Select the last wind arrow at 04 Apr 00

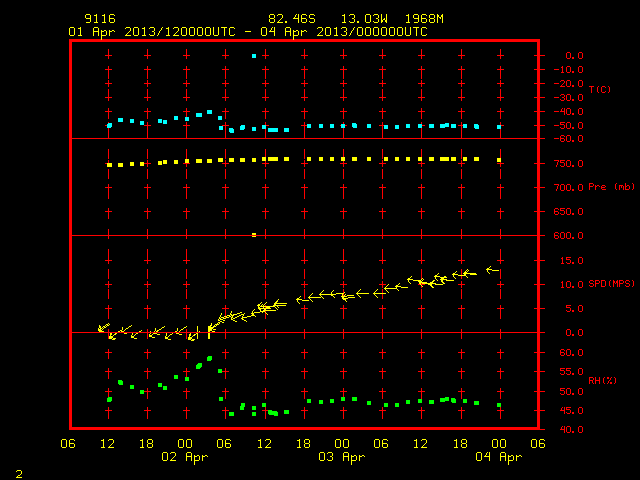coord(493,270)
